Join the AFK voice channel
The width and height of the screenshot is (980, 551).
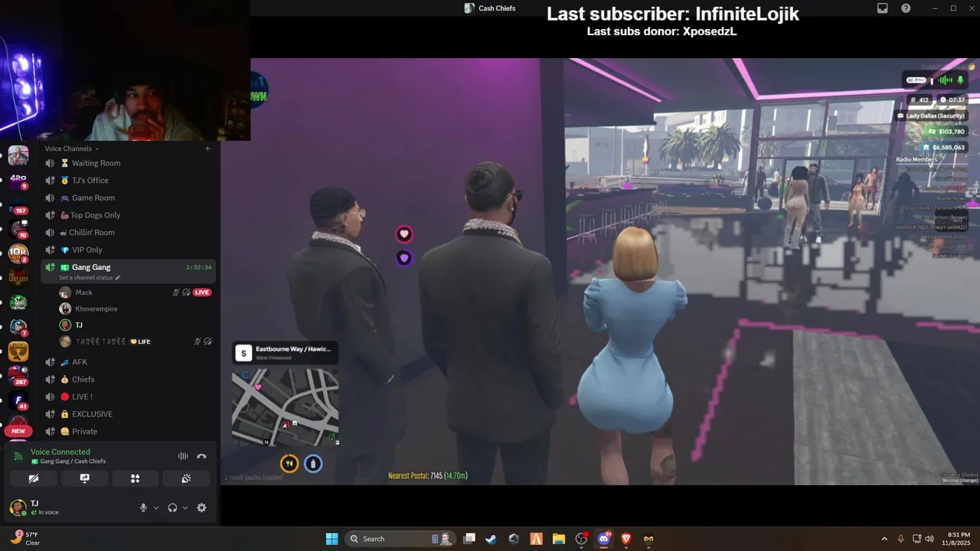point(129,362)
